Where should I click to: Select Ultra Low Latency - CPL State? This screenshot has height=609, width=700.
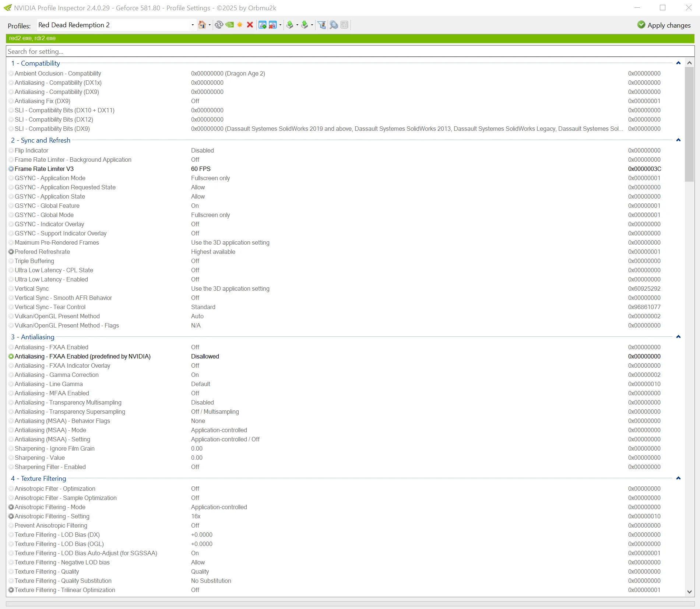click(x=54, y=270)
